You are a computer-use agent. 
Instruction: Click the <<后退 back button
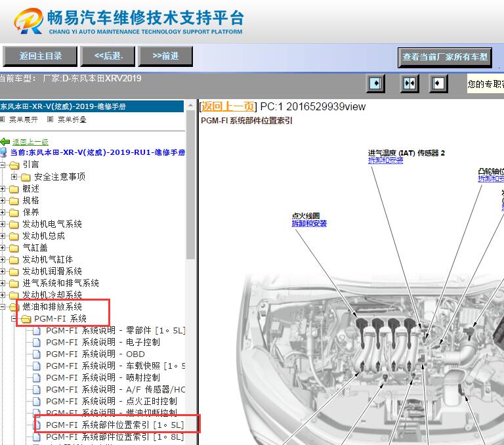coord(108,56)
